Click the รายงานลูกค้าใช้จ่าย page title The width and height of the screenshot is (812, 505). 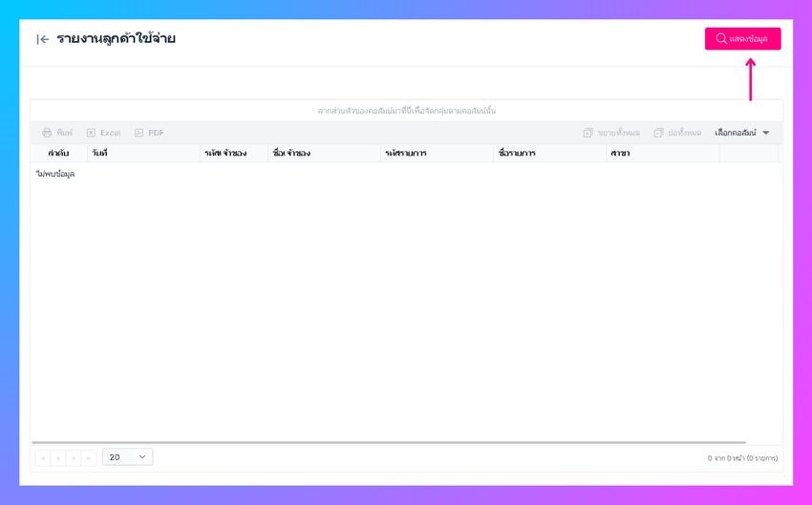point(116,39)
